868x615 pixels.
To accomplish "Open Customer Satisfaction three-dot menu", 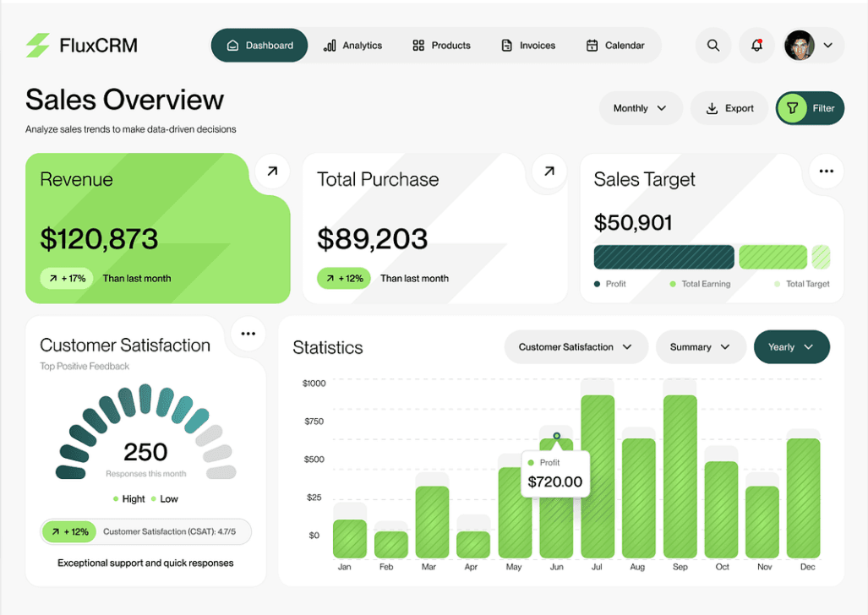I will 248,334.
